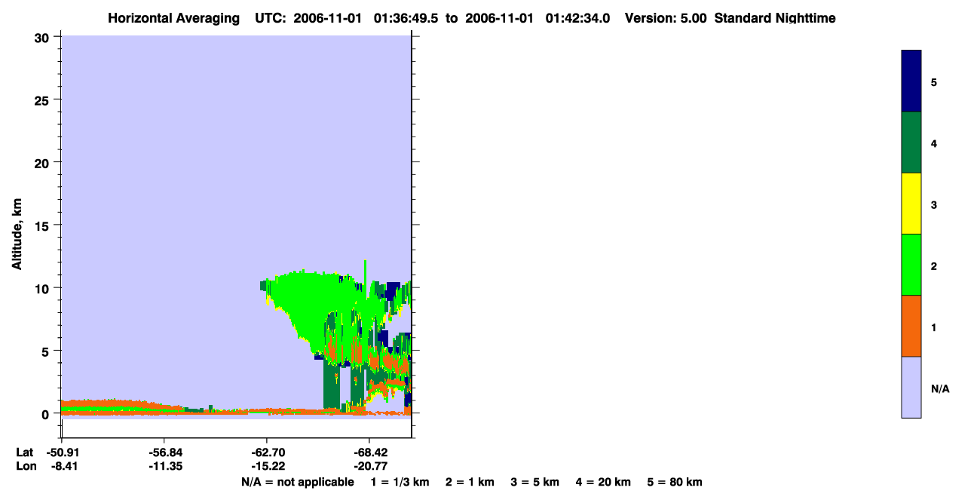Click the colorbar label '5'
This screenshot has width=980, height=503.
click(934, 81)
